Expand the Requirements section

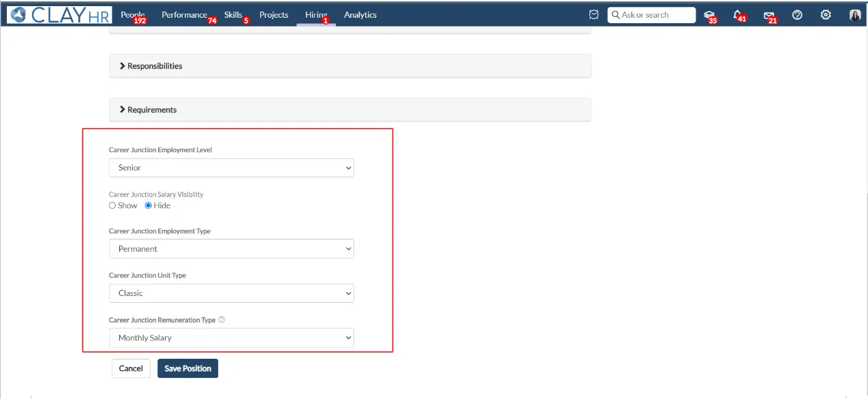pyautogui.click(x=350, y=110)
